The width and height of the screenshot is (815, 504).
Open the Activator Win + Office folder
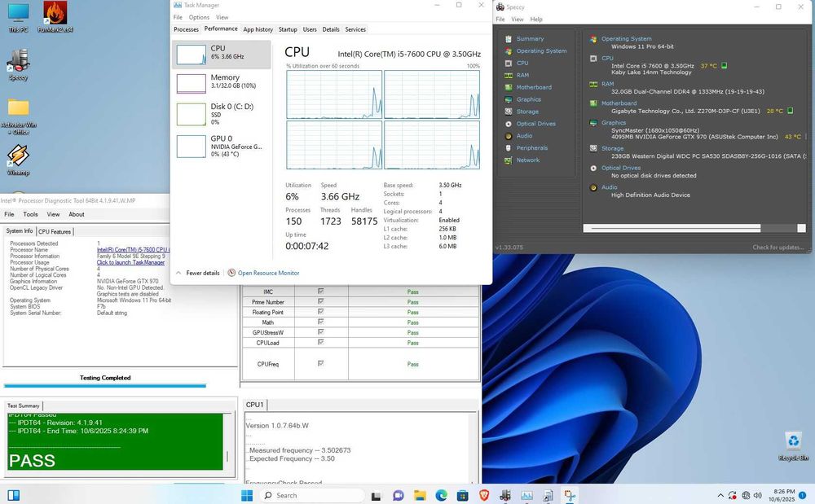coord(19,116)
